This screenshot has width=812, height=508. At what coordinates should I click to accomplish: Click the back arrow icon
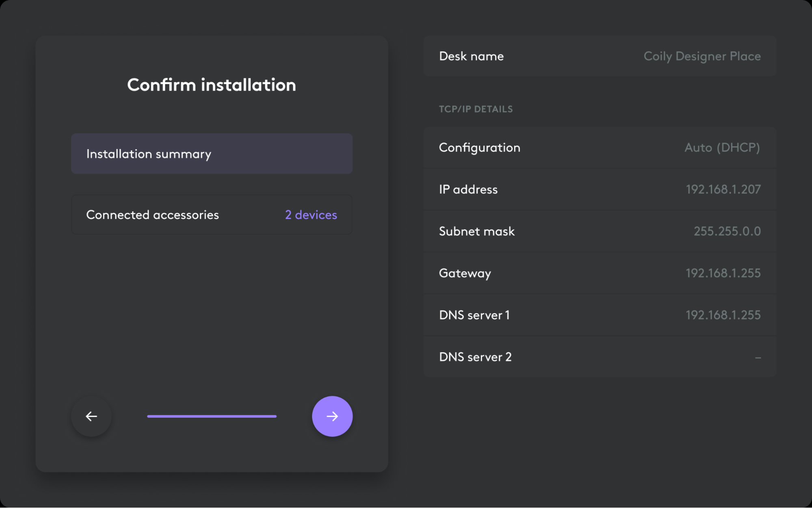[91, 416]
